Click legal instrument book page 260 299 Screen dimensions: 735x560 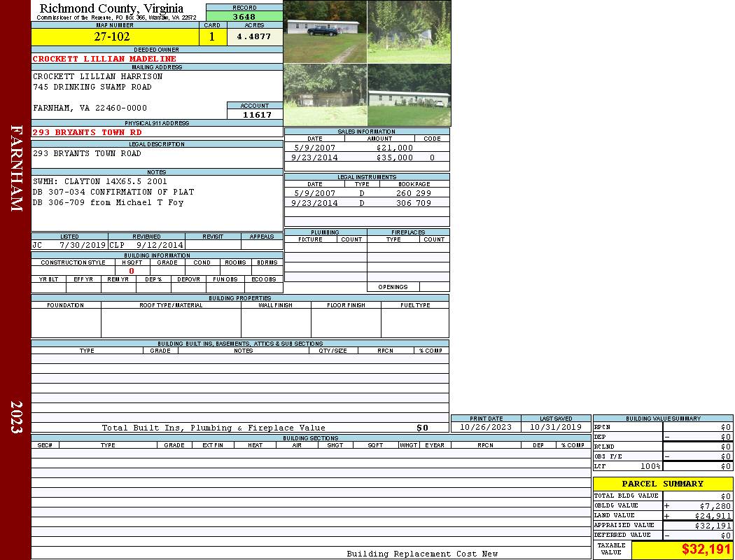pyautogui.click(x=414, y=192)
